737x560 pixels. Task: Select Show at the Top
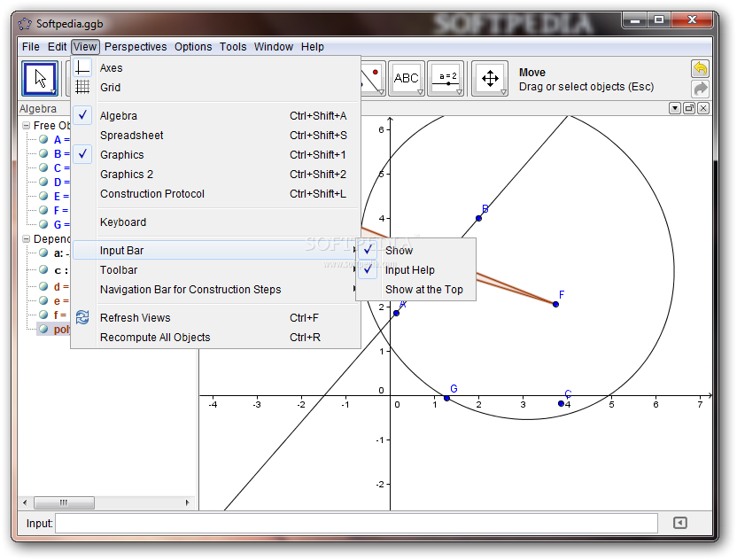pyautogui.click(x=416, y=289)
